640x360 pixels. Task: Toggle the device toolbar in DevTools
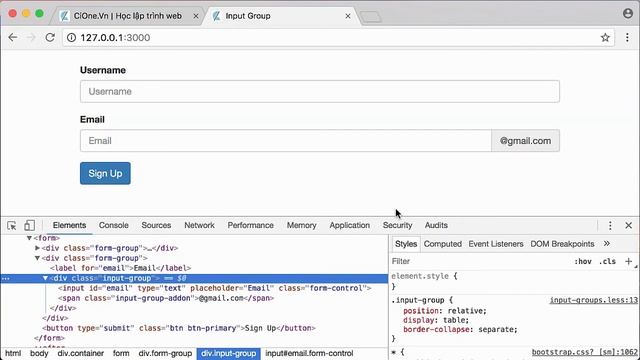[29, 225]
